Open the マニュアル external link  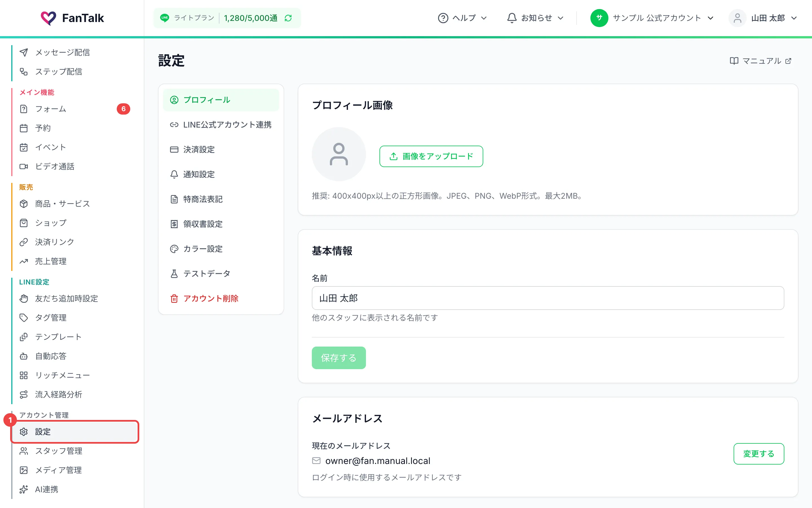point(761,61)
